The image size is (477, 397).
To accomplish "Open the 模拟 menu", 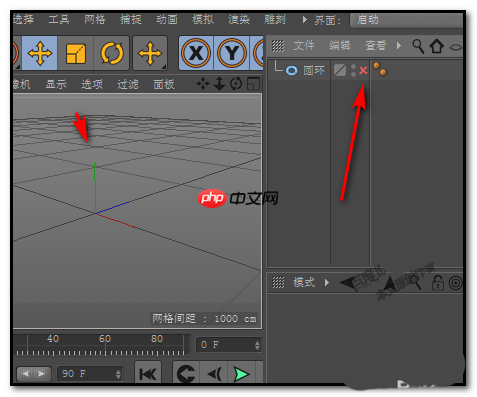I will [x=203, y=19].
